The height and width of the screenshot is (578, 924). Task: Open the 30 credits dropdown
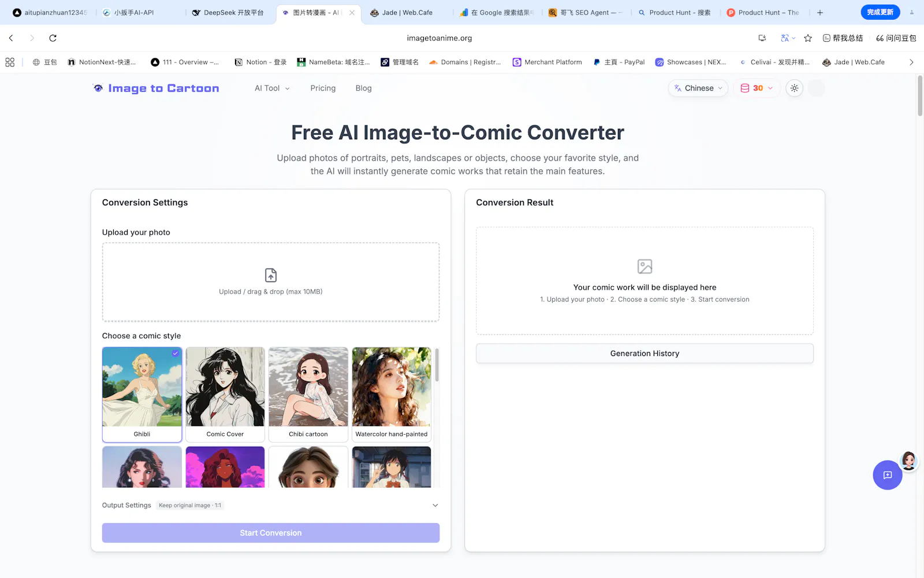click(x=757, y=88)
